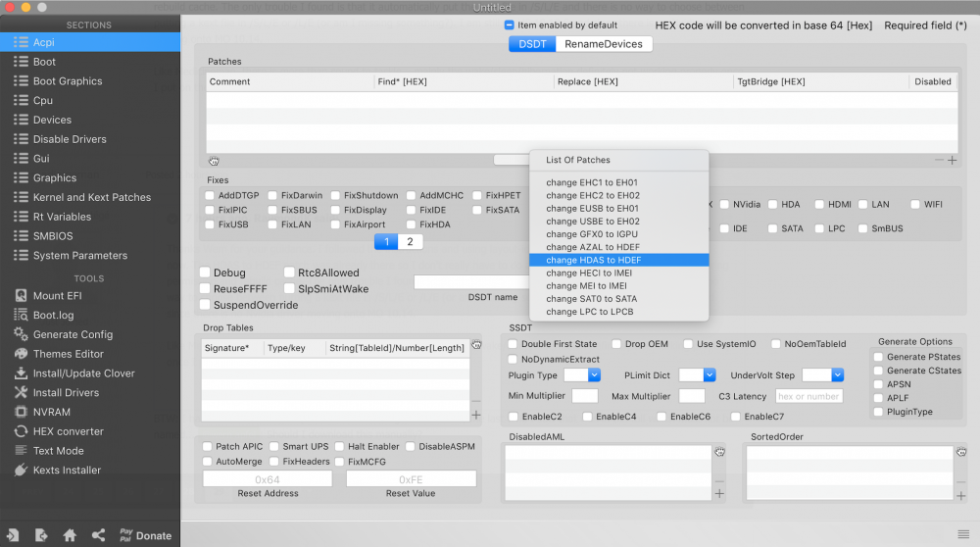Open the Boot.log viewer

(53, 315)
